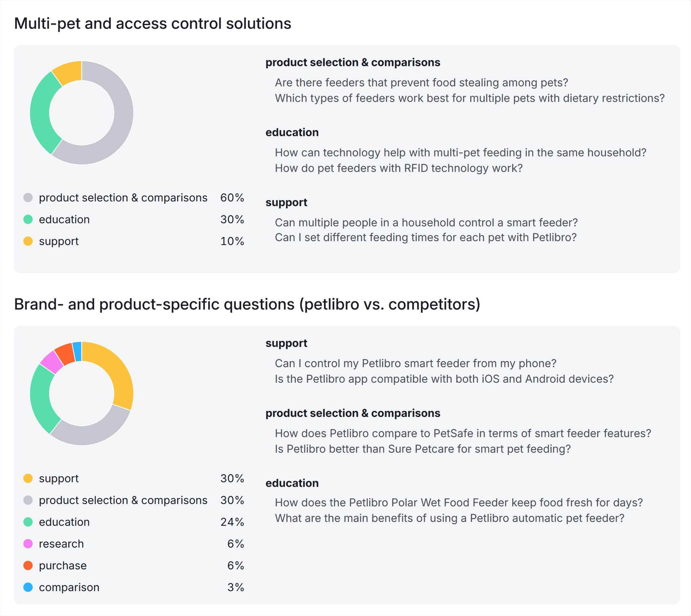Click the blue comparison legend dot
This screenshot has width=691, height=616.
pos(28,587)
